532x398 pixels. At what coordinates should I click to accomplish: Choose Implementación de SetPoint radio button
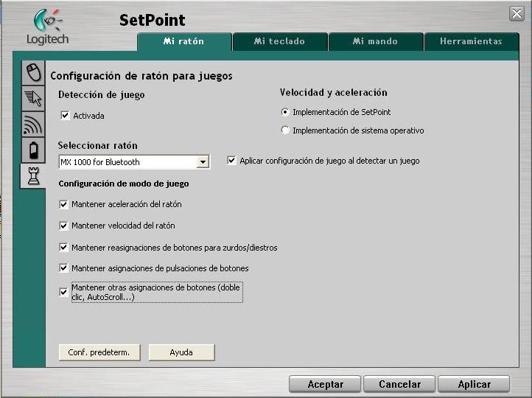click(285, 112)
